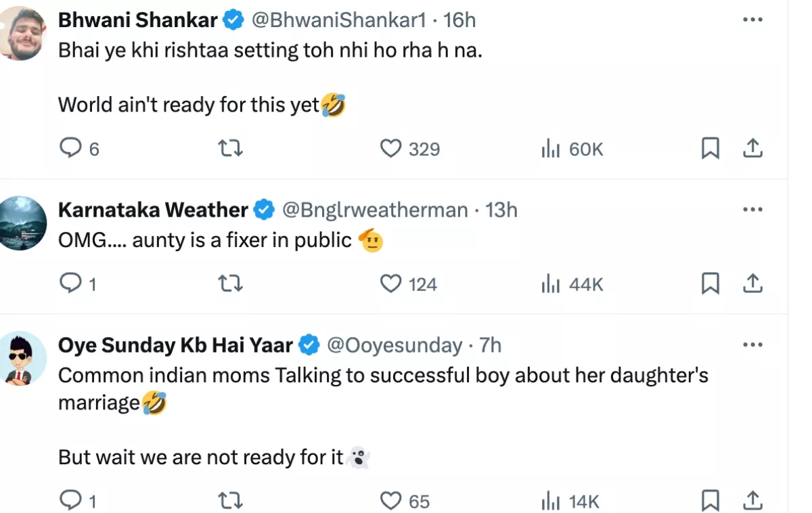
Task: Open more options for Oye Sunday tweet
Action: [x=752, y=345]
